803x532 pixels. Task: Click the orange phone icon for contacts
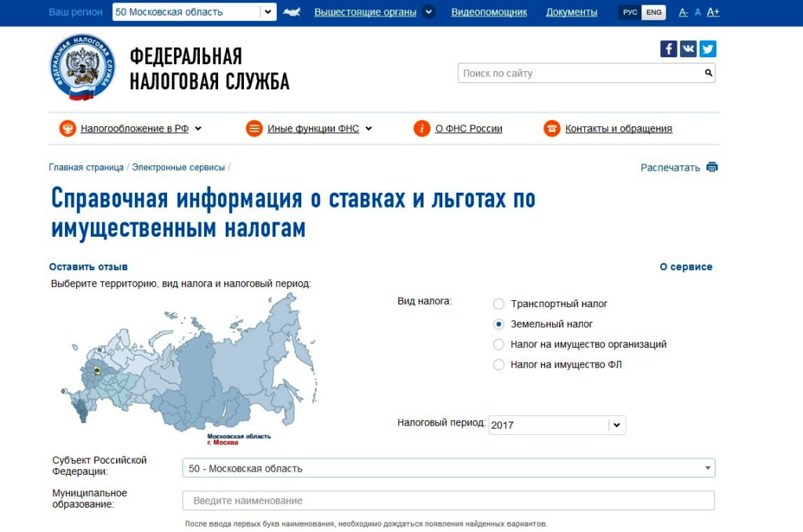pyautogui.click(x=552, y=128)
